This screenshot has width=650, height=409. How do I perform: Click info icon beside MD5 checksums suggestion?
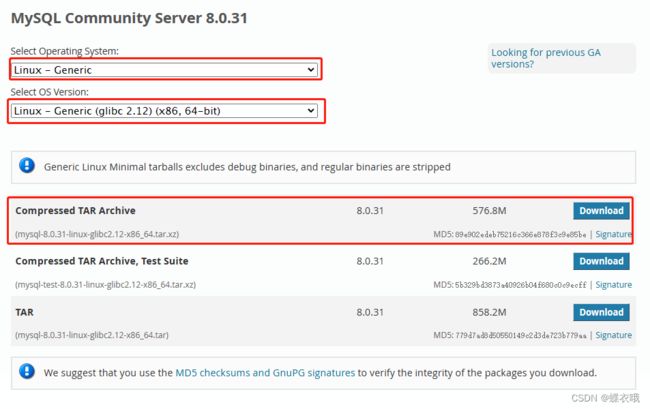27,371
